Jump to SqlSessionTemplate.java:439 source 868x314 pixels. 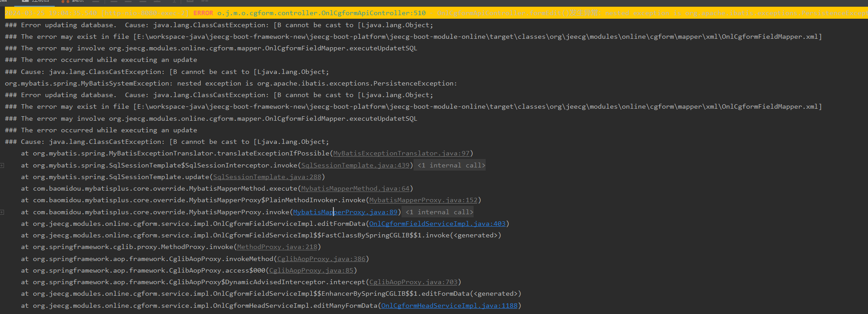[x=355, y=165]
